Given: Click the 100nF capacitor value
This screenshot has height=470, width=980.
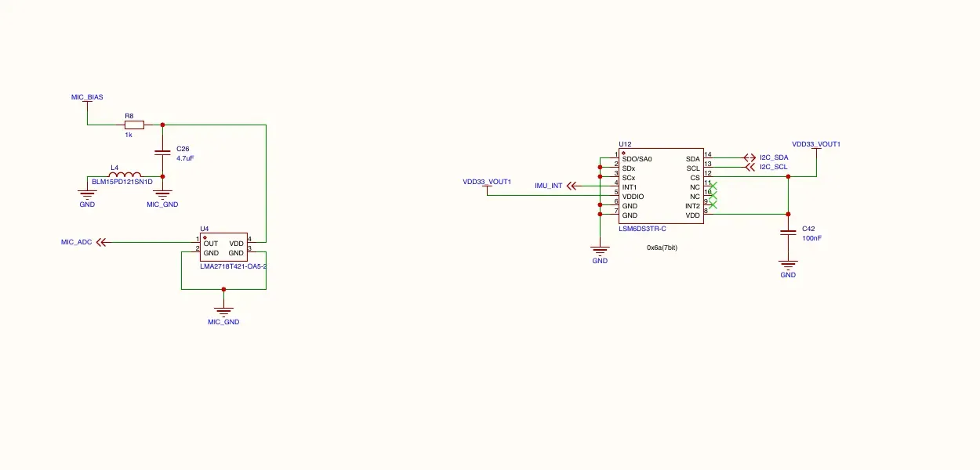Looking at the screenshot, I should click(811, 238).
